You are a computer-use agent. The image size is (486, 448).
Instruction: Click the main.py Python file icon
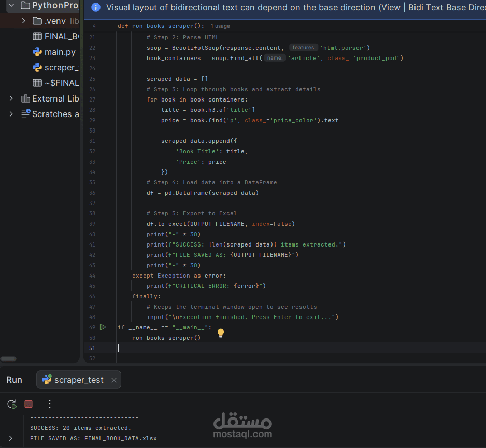coord(37,52)
